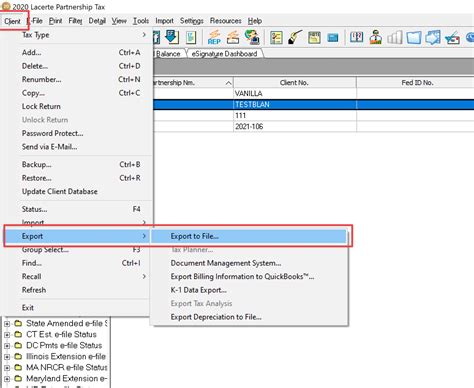474x388 pixels.
Task: Expand the MA NRCR e-file Status node
Action: pos(7,368)
